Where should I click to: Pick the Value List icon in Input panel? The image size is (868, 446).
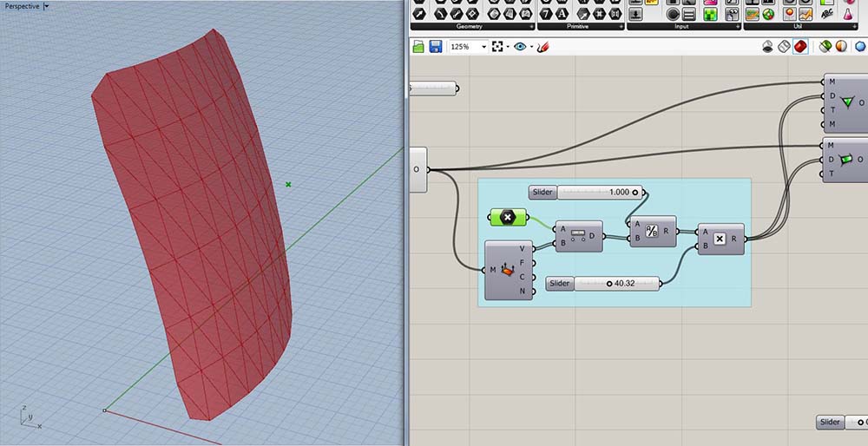[x=689, y=14]
